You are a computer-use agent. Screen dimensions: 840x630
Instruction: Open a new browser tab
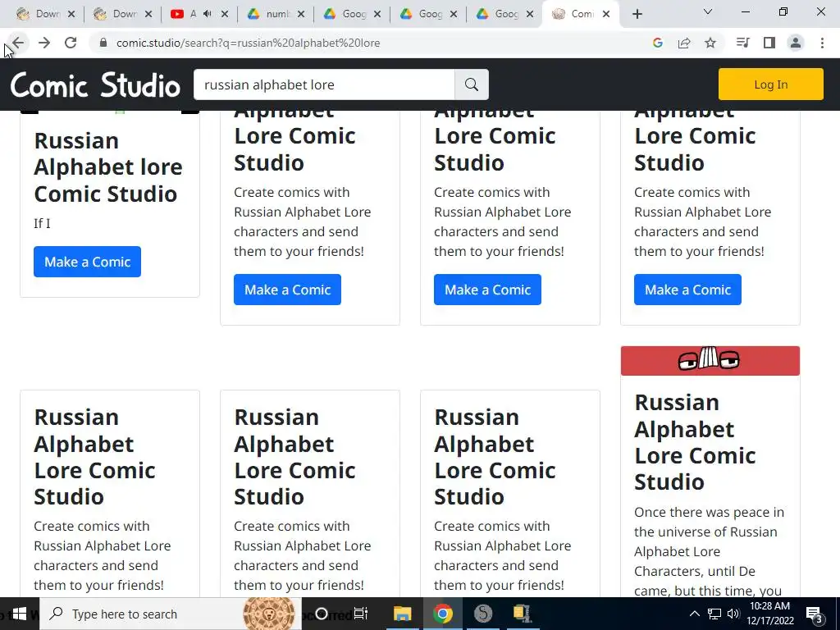(637, 14)
